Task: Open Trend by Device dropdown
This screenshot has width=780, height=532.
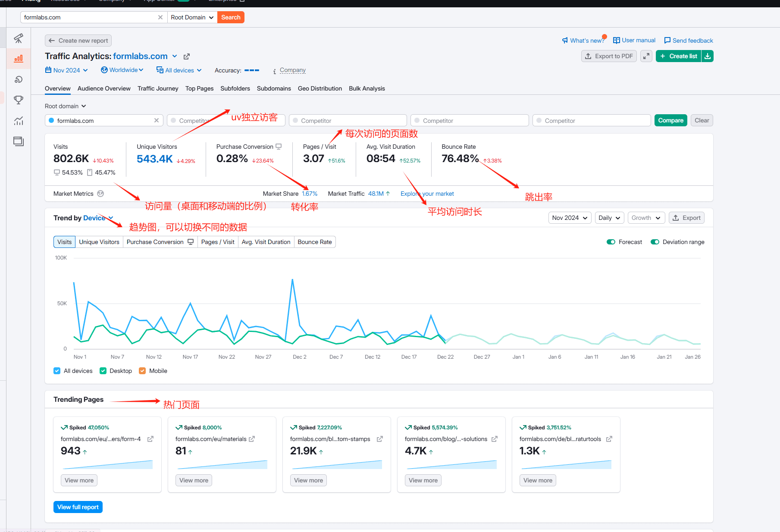Action: pos(98,218)
